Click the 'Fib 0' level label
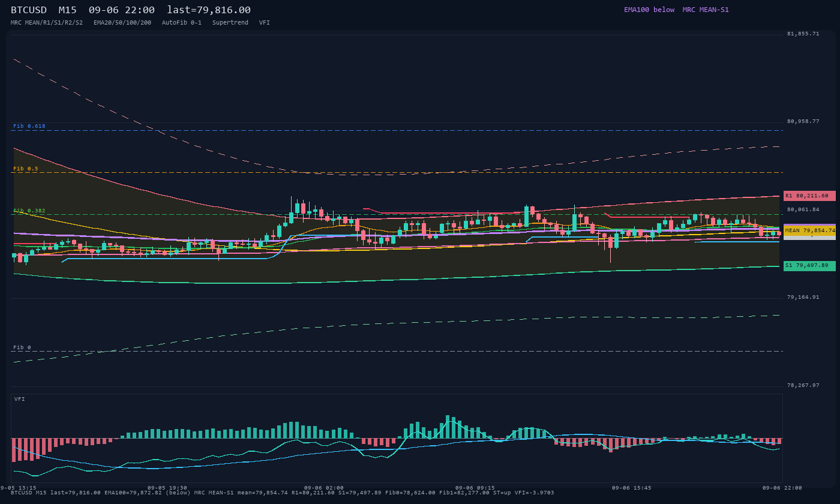This screenshot has width=840, height=504. tap(22, 347)
